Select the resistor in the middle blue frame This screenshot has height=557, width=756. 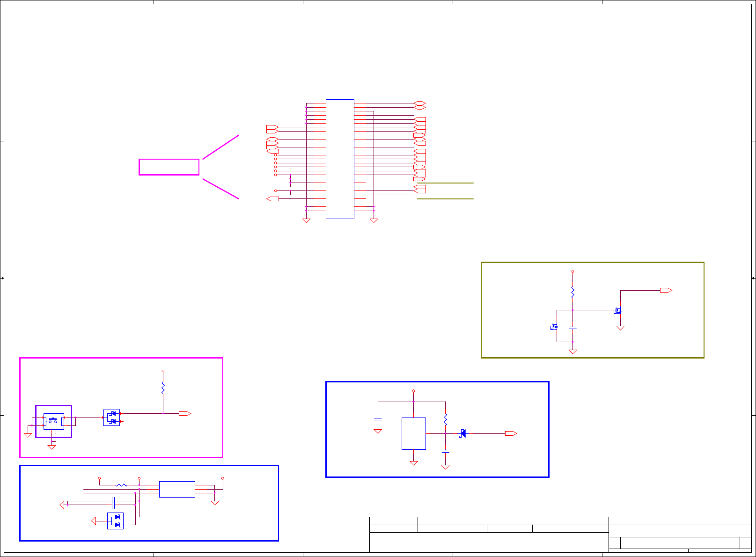(445, 419)
